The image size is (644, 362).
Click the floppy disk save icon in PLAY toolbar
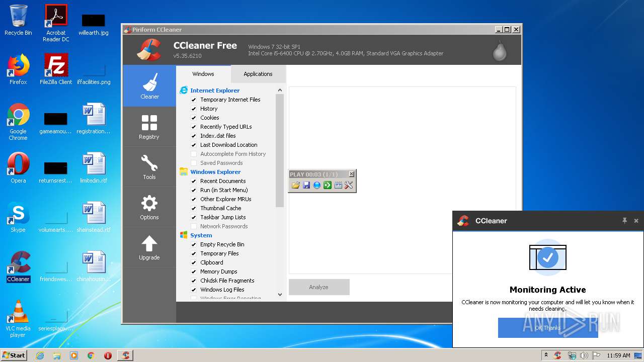306,185
